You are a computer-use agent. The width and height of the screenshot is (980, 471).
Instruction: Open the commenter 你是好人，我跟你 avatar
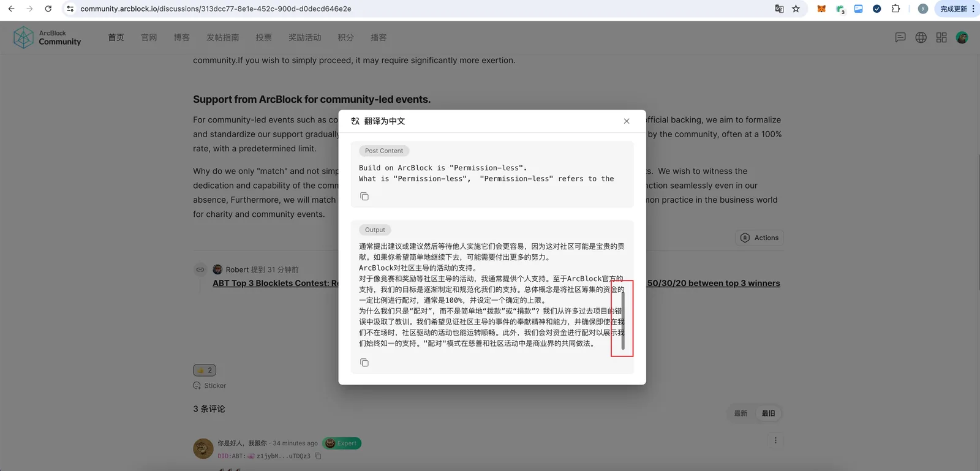pos(203,448)
